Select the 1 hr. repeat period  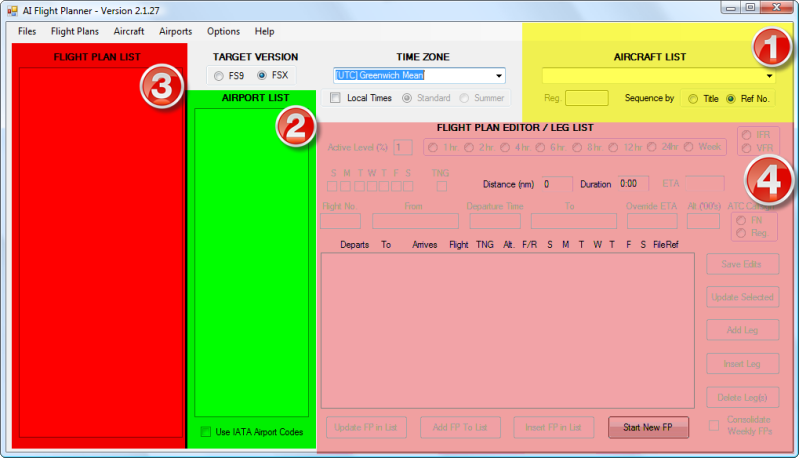(433, 148)
